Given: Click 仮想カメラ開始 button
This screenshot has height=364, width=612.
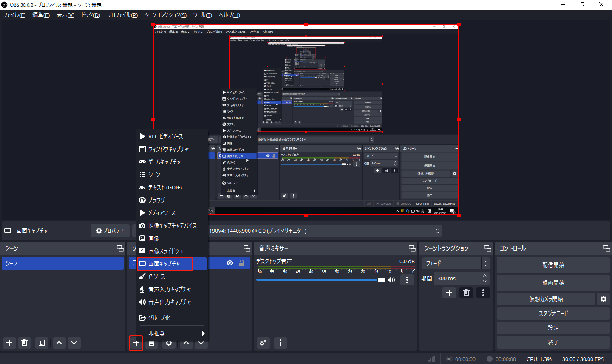Looking at the screenshot, I should [546, 299].
